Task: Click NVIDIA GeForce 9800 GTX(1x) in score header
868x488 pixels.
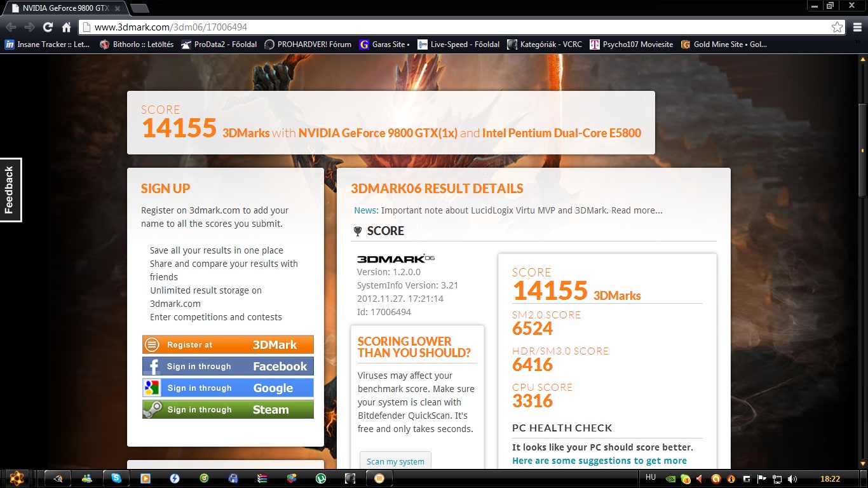Action: 378,133
